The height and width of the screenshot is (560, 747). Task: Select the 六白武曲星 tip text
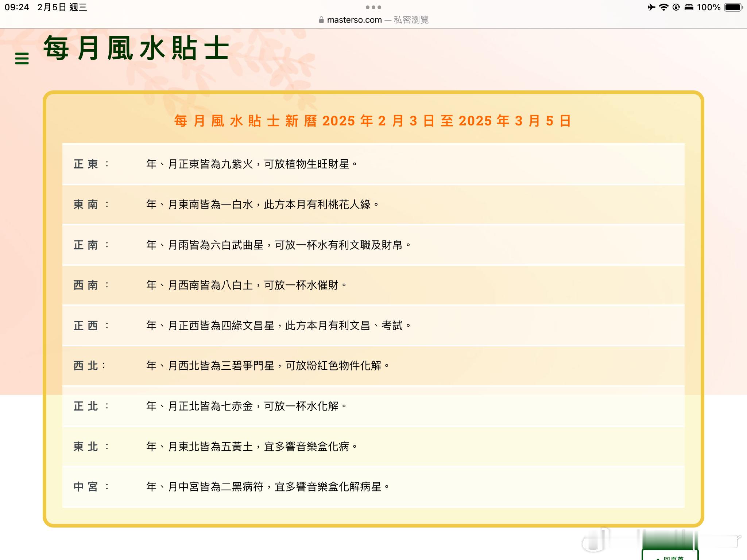pyautogui.click(x=279, y=245)
